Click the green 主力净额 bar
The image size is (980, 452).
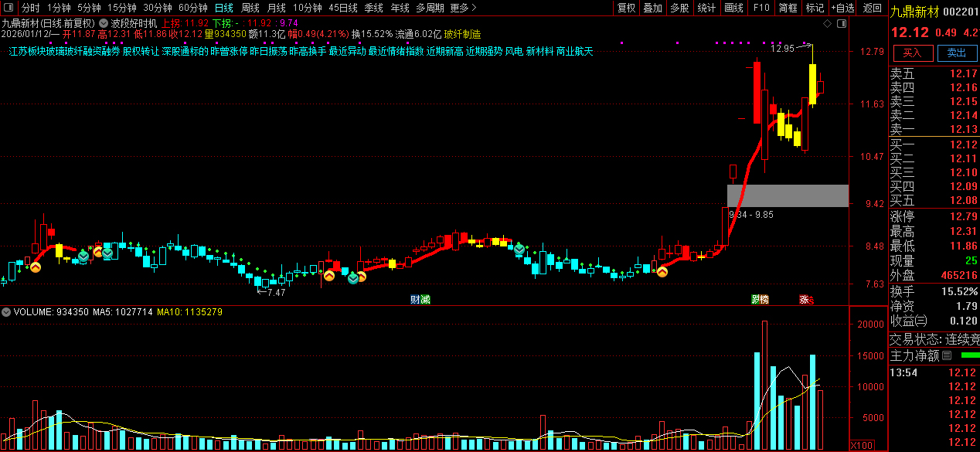click(x=969, y=355)
